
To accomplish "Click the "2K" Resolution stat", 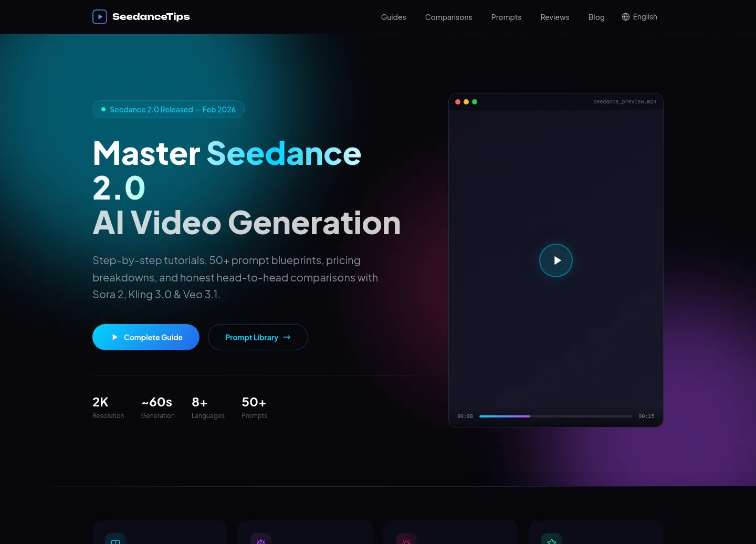I will click(x=108, y=407).
